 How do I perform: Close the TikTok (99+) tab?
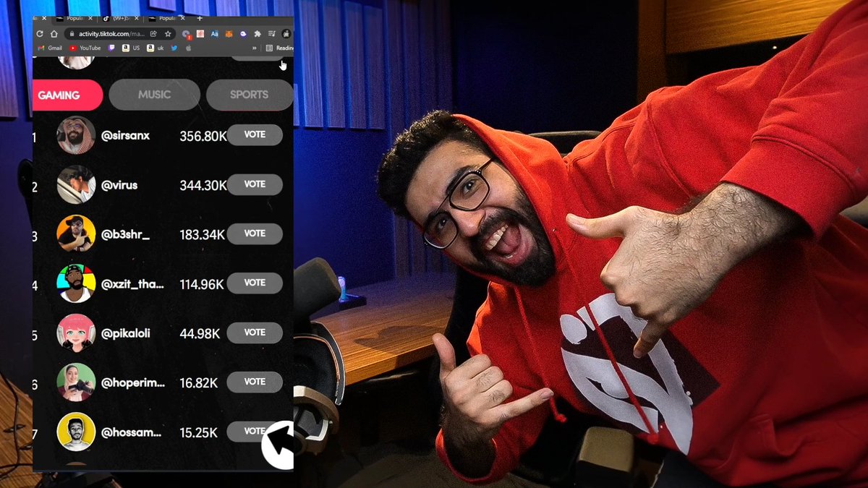[x=137, y=18]
